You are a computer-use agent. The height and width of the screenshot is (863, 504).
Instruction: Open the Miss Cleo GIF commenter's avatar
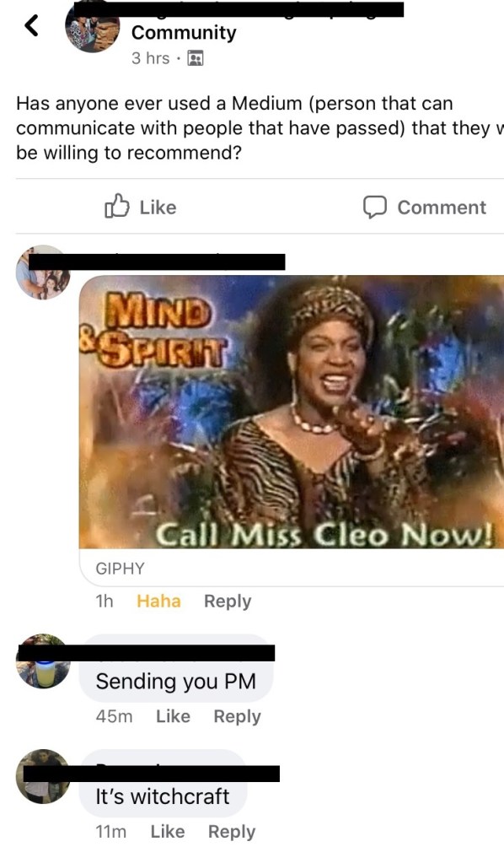point(43,272)
